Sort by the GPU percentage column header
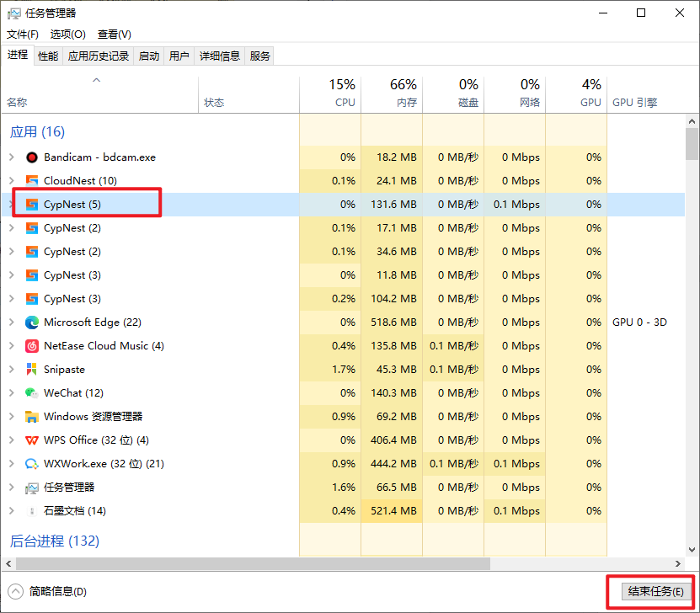This screenshot has width=700, height=613. pos(577,94)
